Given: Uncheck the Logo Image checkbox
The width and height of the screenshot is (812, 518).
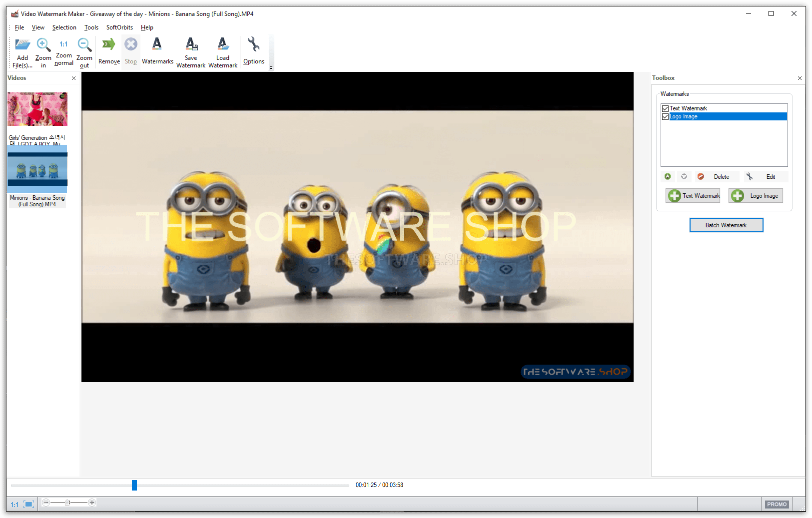Looking at the screenshot, I should (665, 117).
